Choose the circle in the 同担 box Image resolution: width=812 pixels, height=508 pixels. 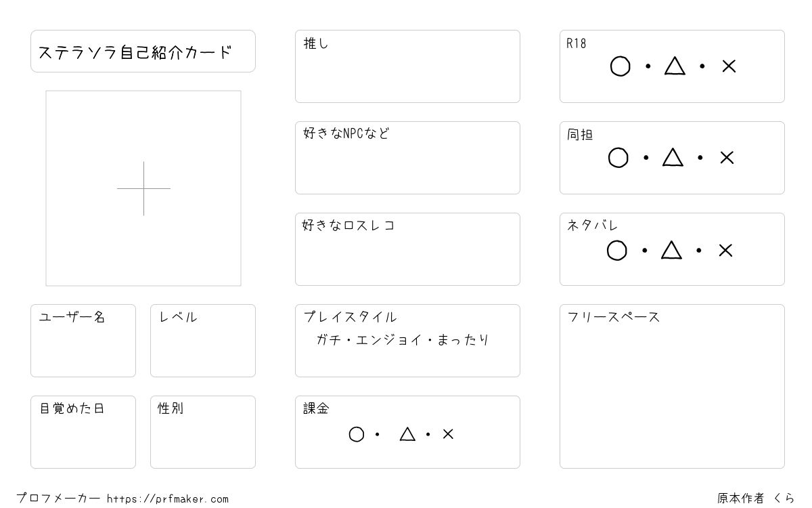[618, 158]
